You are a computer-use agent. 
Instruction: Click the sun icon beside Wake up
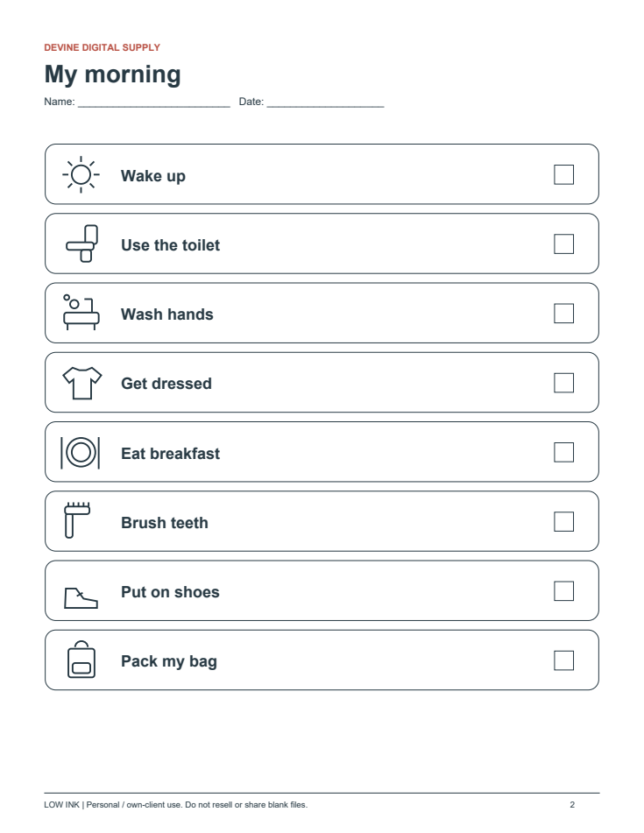(81, 175)
